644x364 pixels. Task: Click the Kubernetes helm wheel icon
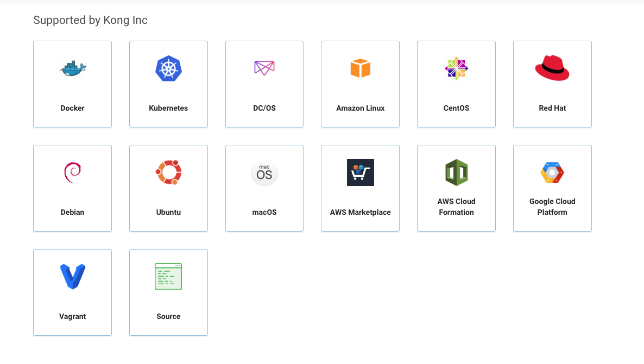[x=168, y=68]
